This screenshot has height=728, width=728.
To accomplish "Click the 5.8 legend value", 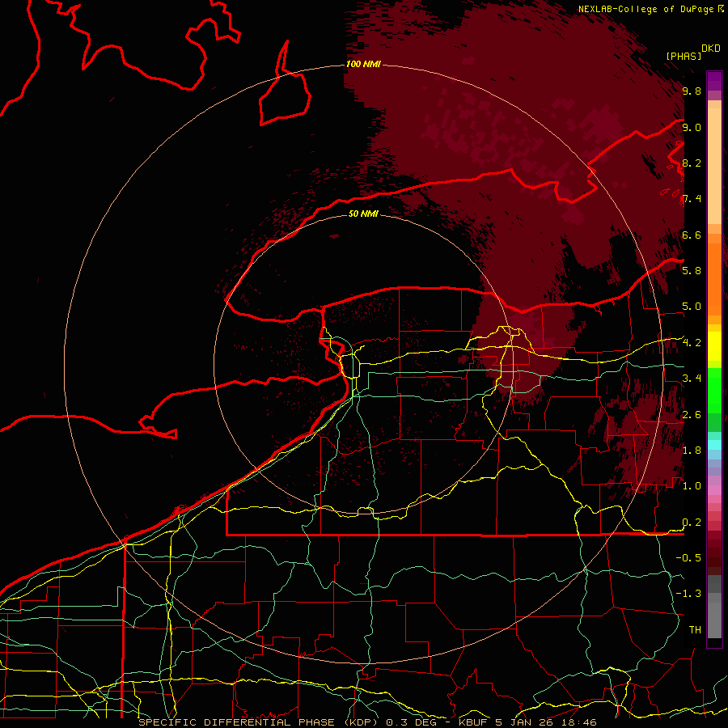I will click(692, 270).
